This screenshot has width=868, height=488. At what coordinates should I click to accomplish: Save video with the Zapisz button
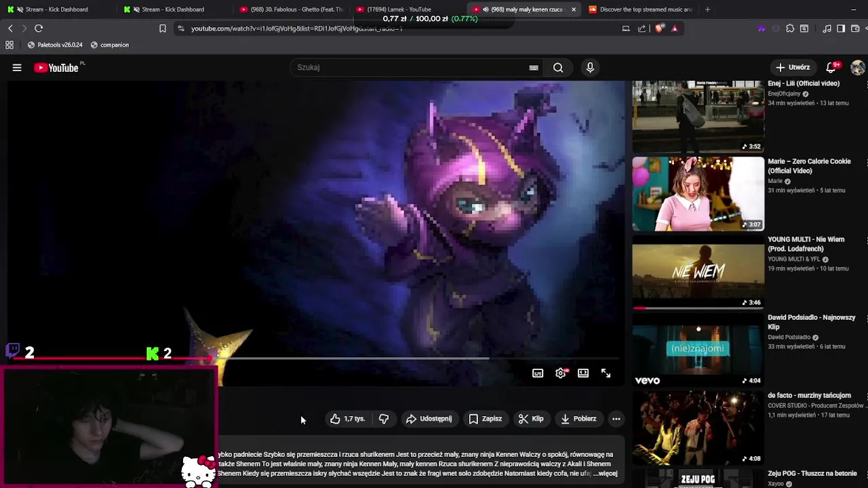click(x=486, y=419)
